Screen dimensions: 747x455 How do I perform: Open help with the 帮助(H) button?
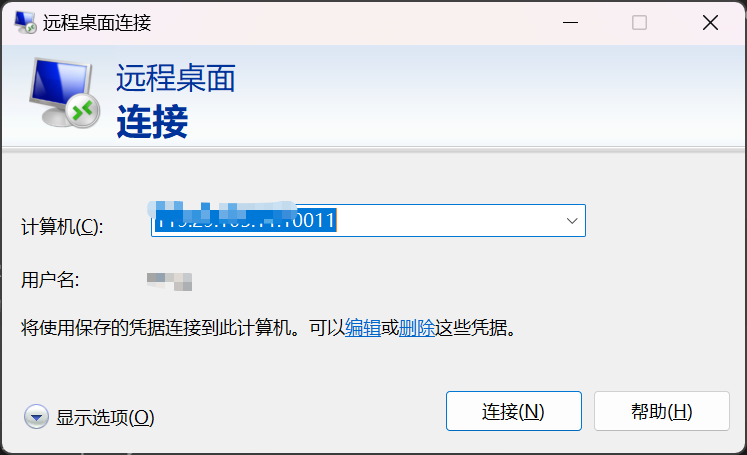[x=661, y=411]
